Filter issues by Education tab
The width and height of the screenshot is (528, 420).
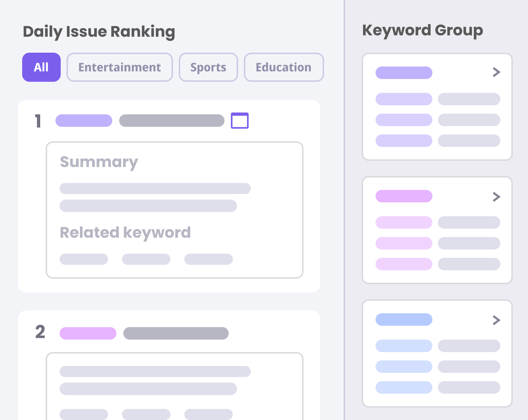(283, 67)
